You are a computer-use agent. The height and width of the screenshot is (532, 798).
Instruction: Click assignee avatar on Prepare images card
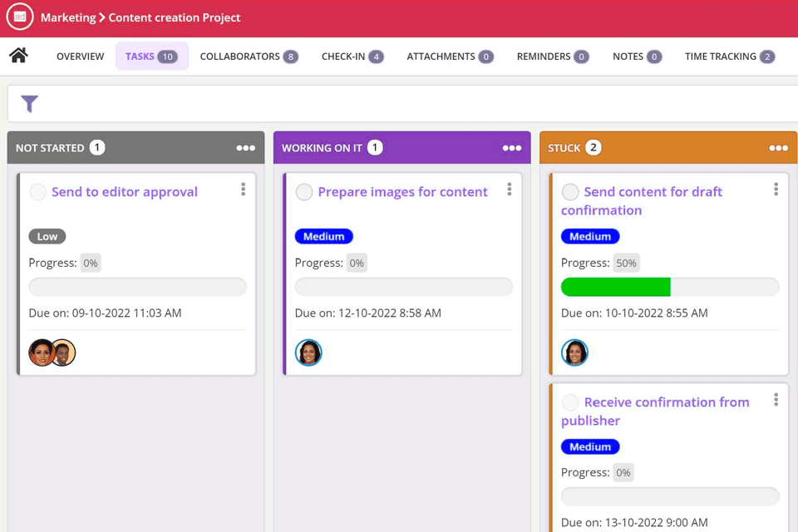[308, 352]
